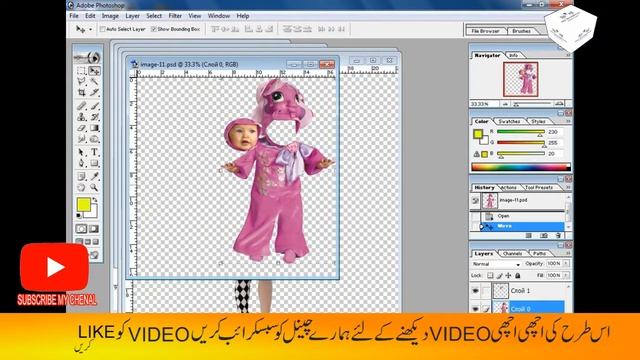Click the foreground color swatch in toolbox
The height and width of the screenshot is (360, 640).
click(84, 204)
